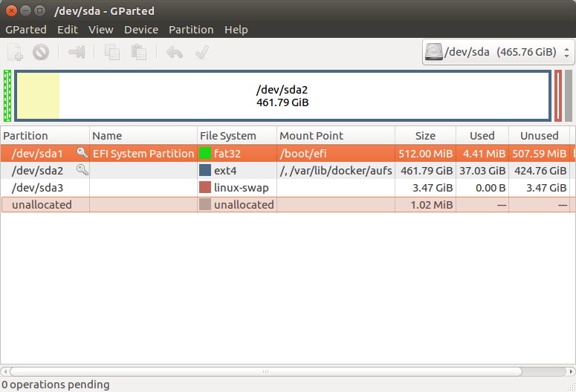Click the EFI System Partition name cell
The height and width of the screenshot is (392, 576).
143,154
